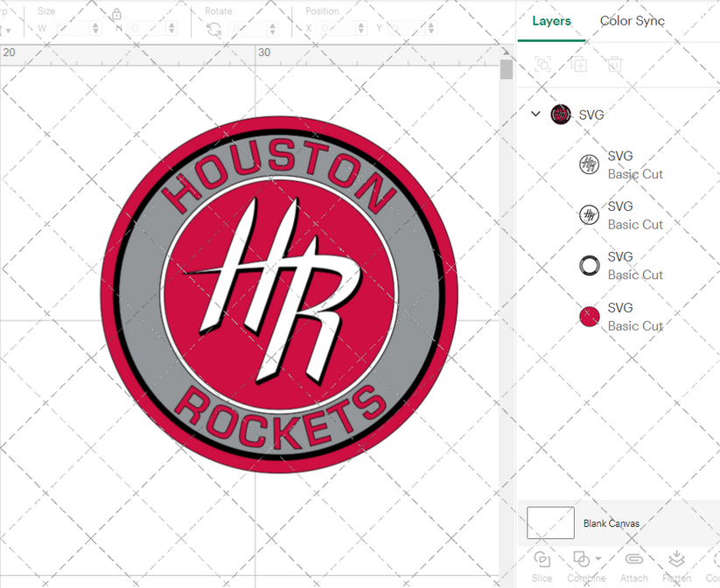This screenshot has width=720, height=588.
Task: Duplicate the selection using the duplicate icon
Action: click(577, 64)
